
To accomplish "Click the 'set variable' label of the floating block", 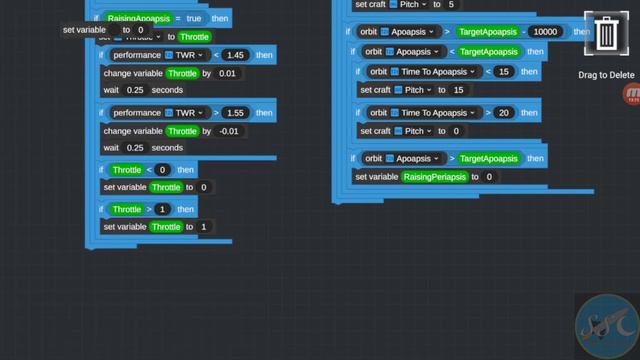I will coord(84,30).
